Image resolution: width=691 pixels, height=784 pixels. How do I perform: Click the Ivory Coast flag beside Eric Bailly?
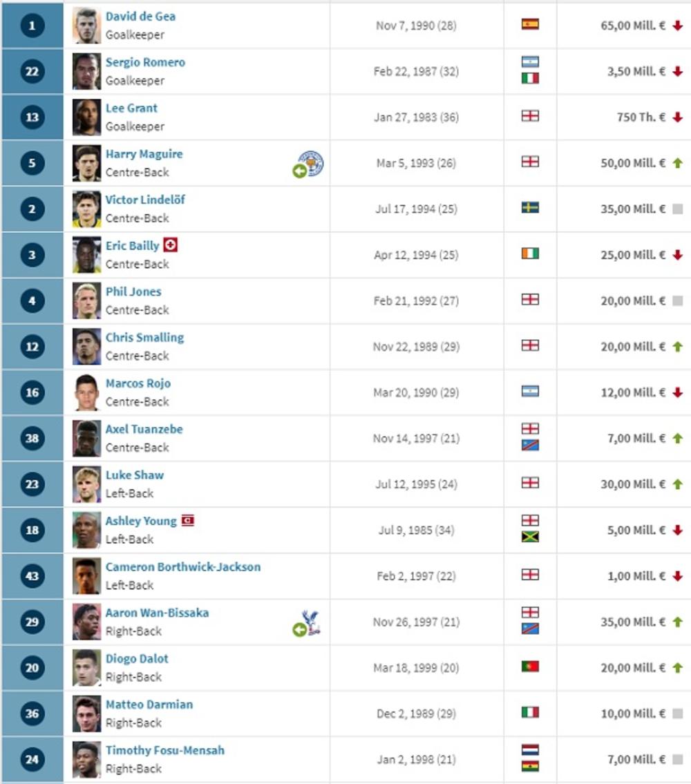(530, 254)
